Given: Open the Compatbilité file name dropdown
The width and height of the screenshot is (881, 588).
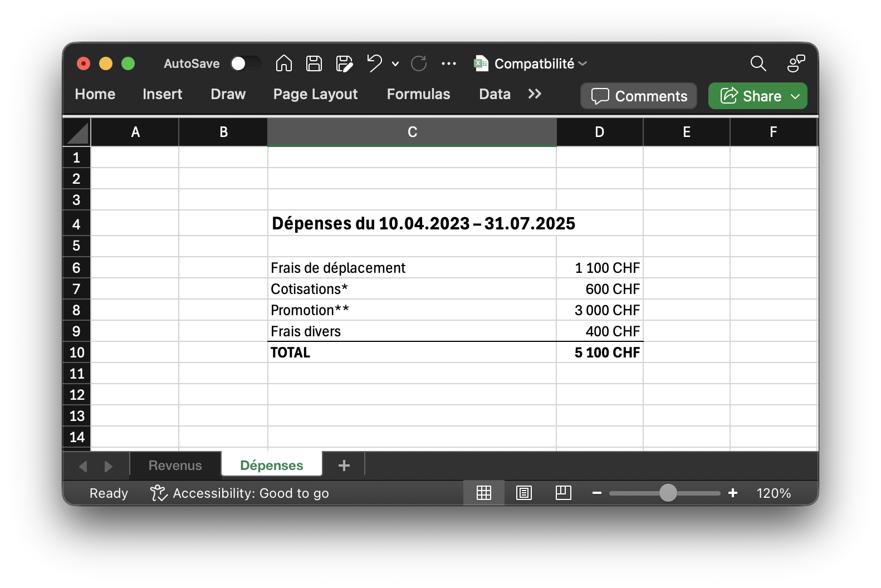Looking at the screenshot, I should click(x=583, y=63).
